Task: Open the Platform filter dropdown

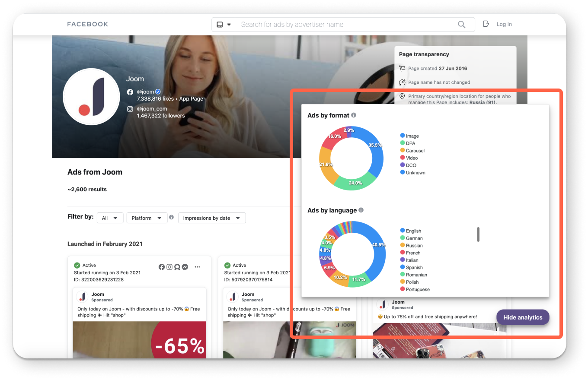Action: 147,218
